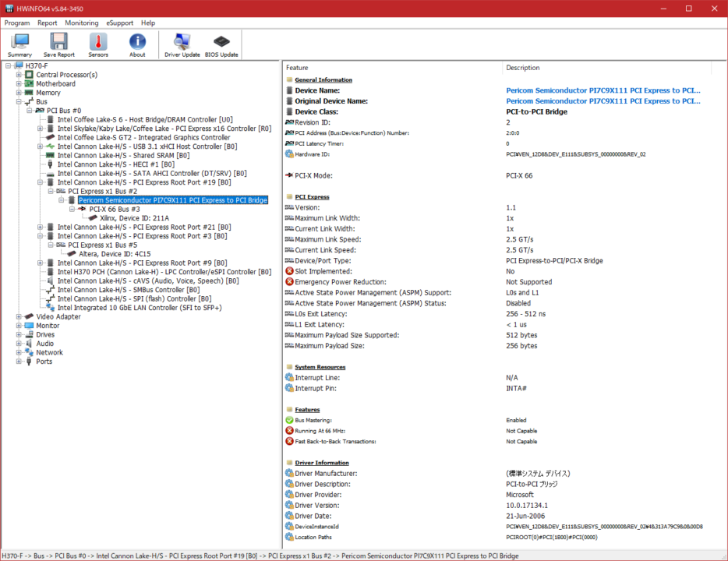Collapse the Bus tree node

coord(19,101)
